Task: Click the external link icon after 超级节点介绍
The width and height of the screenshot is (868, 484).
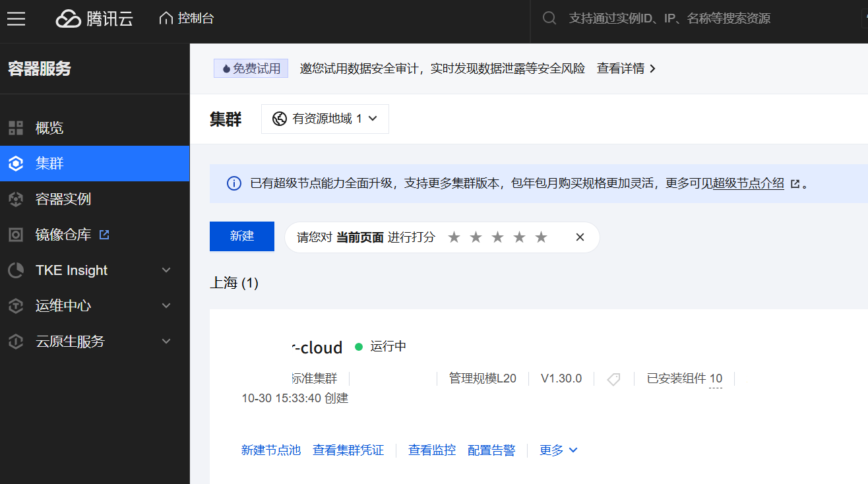Action: [x=795, y=184]
